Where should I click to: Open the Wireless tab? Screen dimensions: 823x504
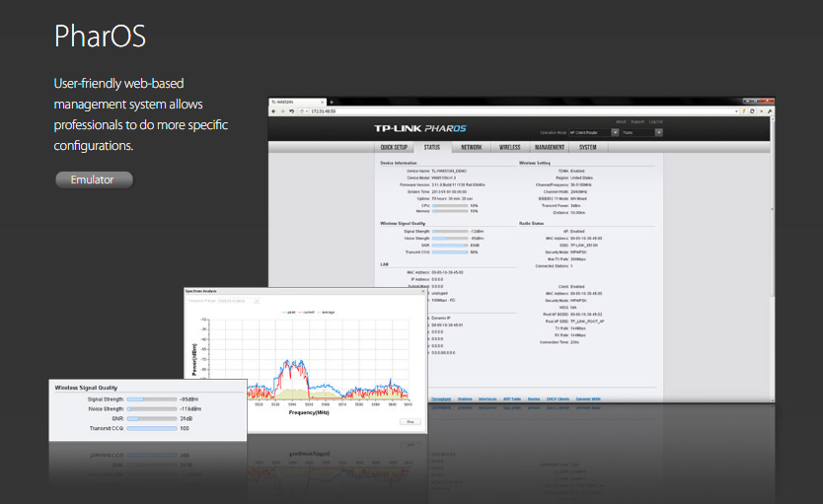coord(509,147)
